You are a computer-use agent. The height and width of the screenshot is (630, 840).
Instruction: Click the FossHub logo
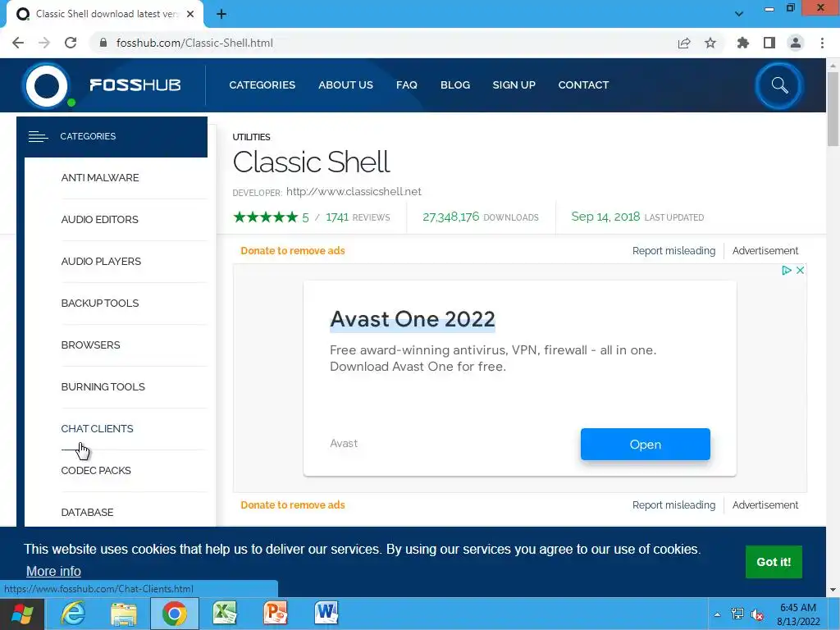102,85
